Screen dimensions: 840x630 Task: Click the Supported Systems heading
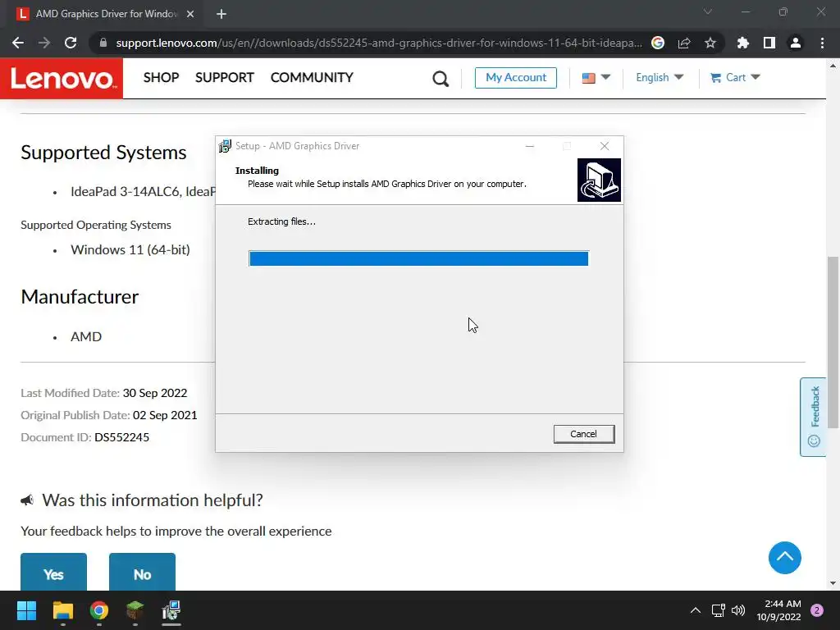tap(103, 153)
